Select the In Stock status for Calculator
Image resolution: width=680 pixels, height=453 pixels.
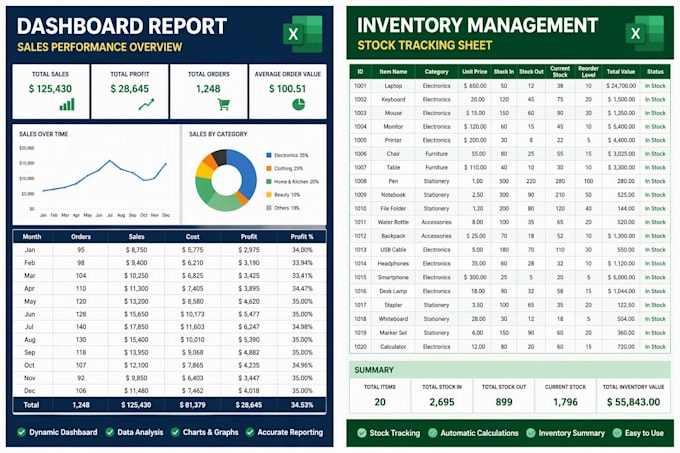click(x=655, y=347)
